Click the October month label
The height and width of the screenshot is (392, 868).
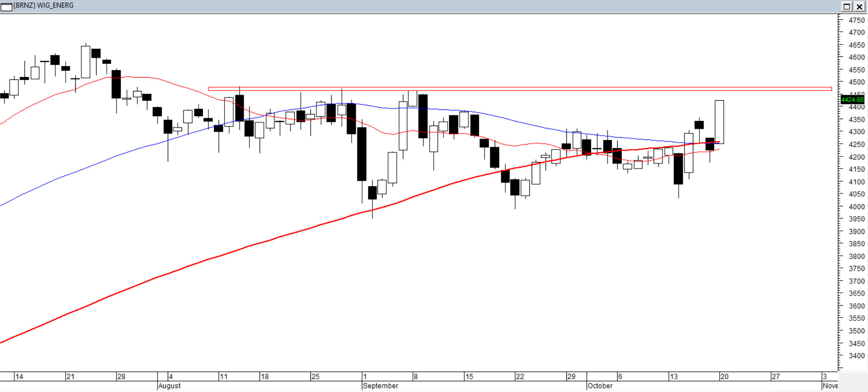(600, 386)
